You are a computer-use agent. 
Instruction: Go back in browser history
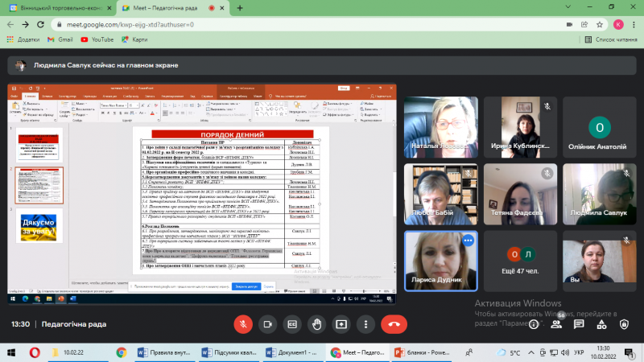click(x=10, y=25)
